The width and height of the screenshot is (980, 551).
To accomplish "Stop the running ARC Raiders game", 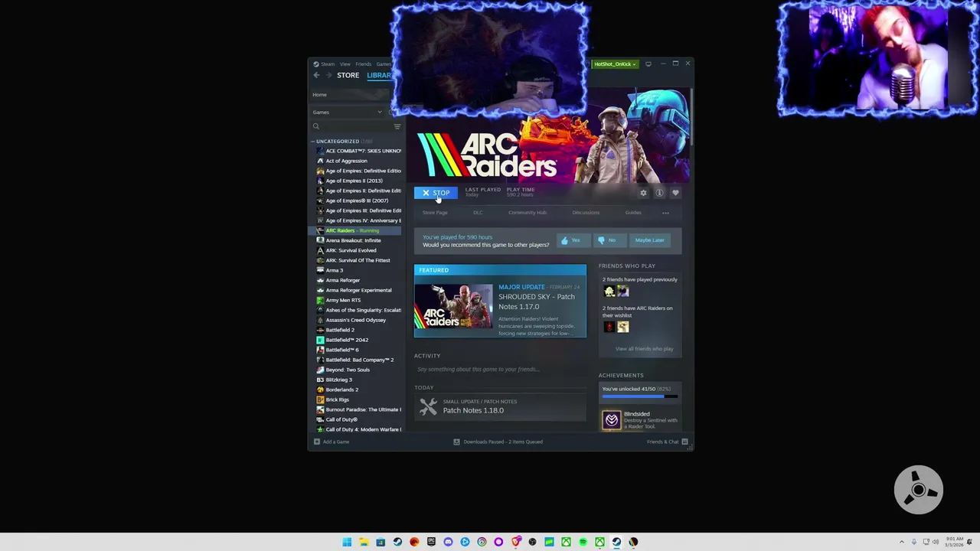I will coord(436,193).
